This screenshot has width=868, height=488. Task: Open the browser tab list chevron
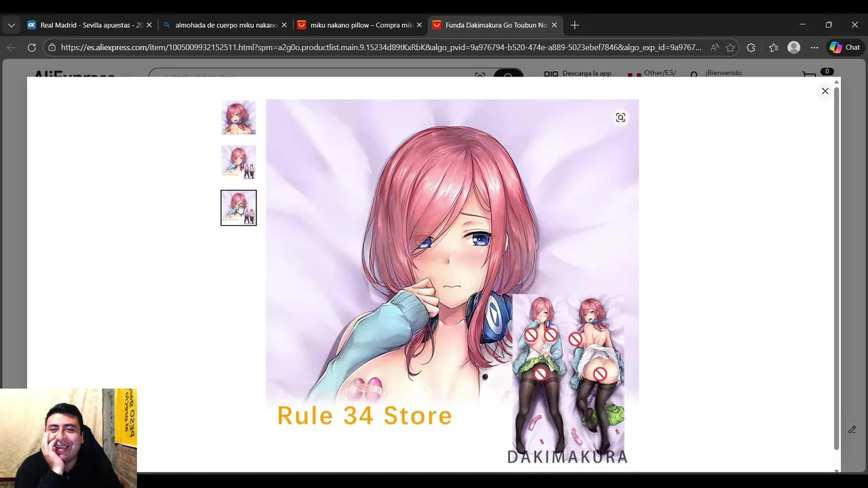coord(11,25)
